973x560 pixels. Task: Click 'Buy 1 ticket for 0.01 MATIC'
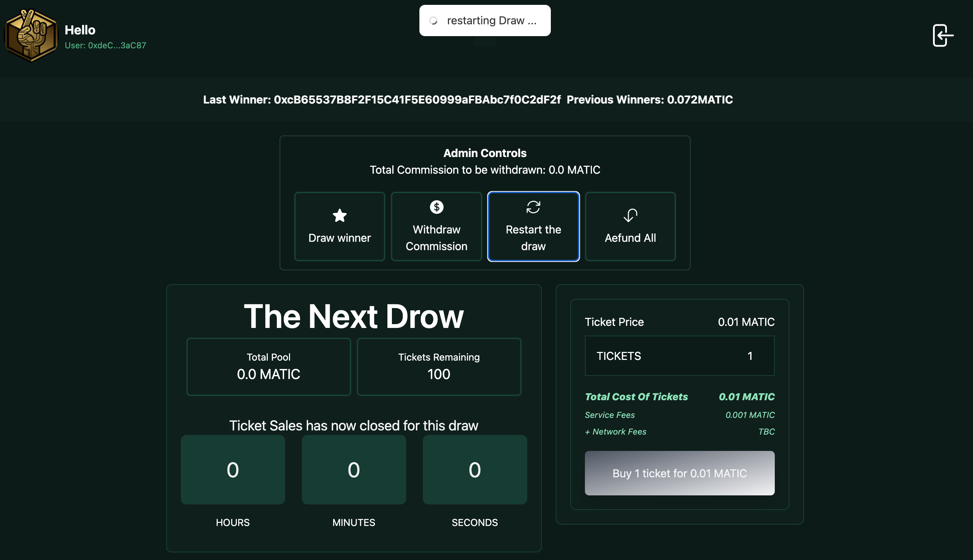[x=679, y=473]
